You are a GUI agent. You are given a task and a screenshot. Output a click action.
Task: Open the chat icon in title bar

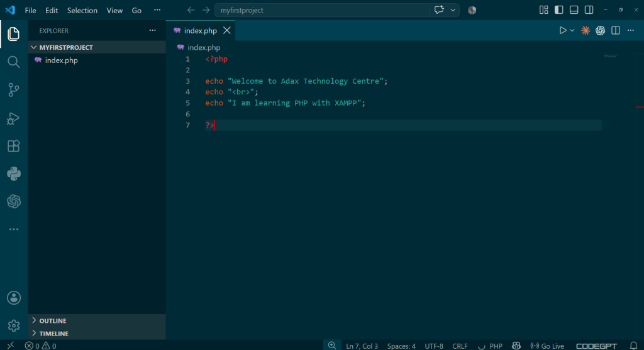coord(439,10)
